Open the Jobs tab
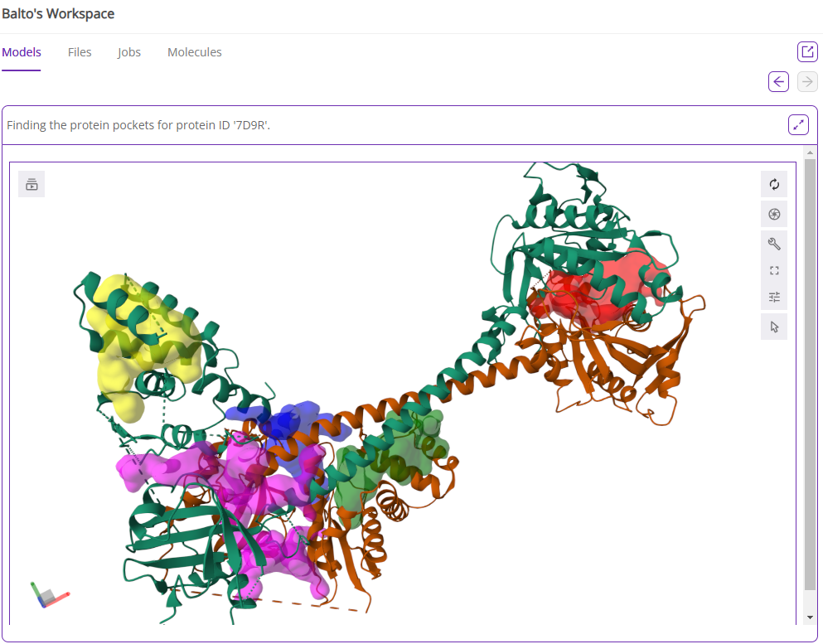823x644 pixels. pos(129,52)
